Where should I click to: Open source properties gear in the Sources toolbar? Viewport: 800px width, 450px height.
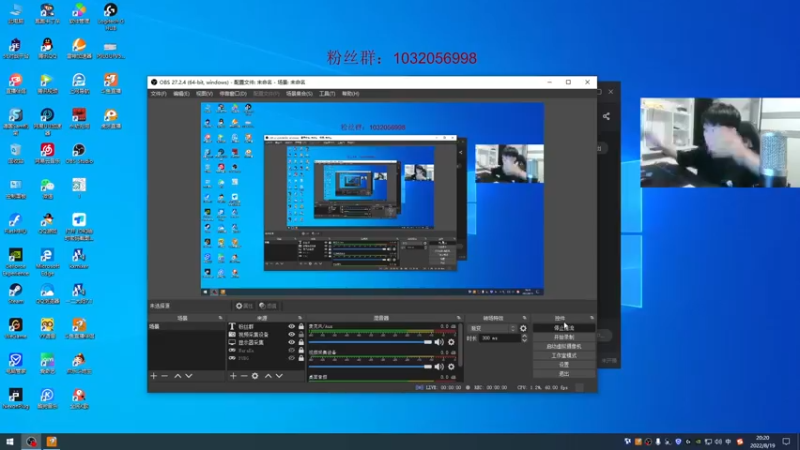coord(255,376)
